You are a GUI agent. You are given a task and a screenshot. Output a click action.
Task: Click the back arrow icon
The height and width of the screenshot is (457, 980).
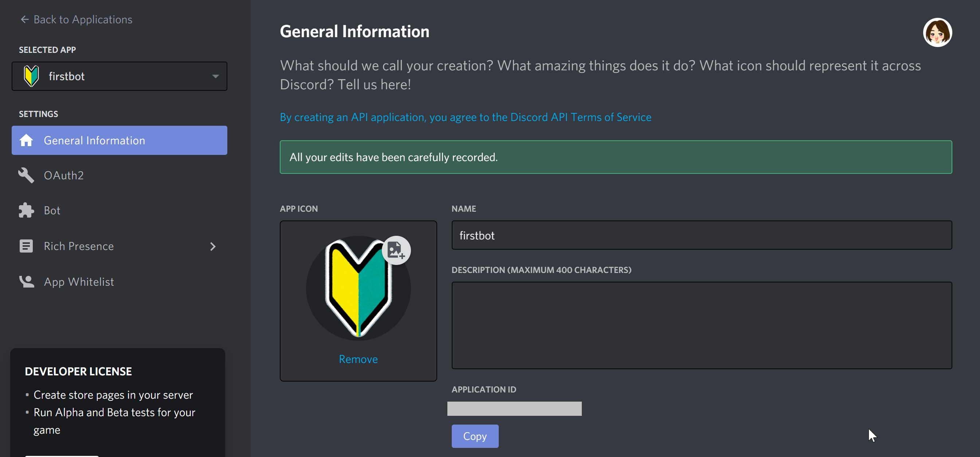tap(25, 19)
